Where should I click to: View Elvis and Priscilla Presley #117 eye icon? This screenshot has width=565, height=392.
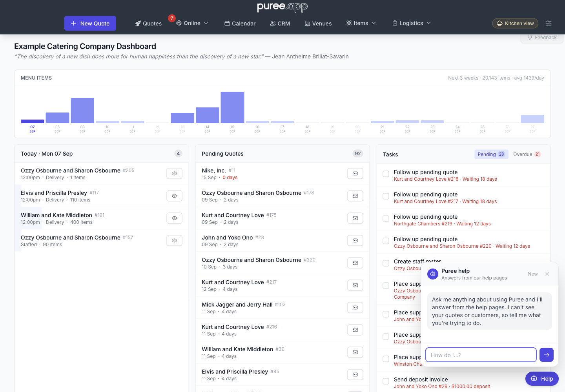pyautogui.click(x=175, y=196)
